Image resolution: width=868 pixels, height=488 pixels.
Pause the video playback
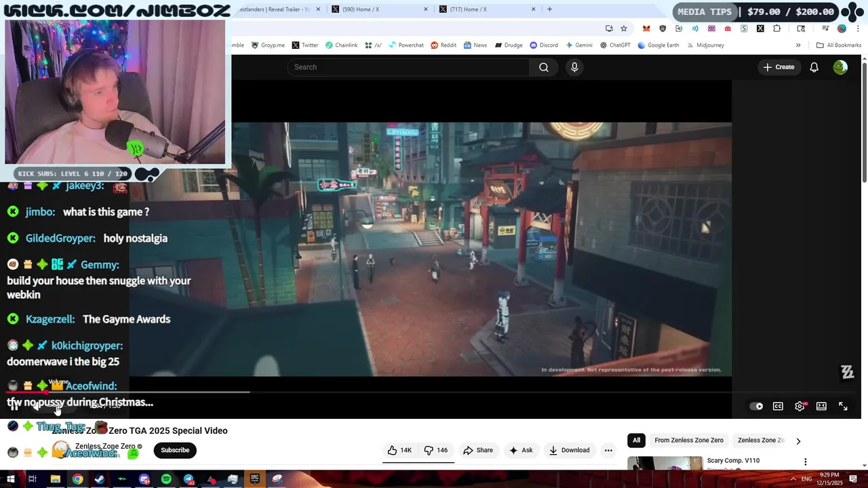pyautogui.click(x=14, y=406)
